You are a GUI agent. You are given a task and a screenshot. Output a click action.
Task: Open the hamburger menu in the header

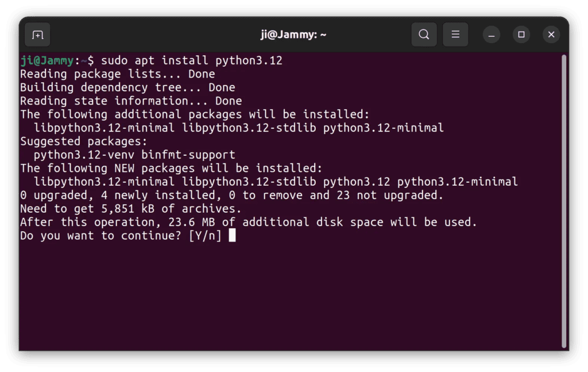[455, 34]
